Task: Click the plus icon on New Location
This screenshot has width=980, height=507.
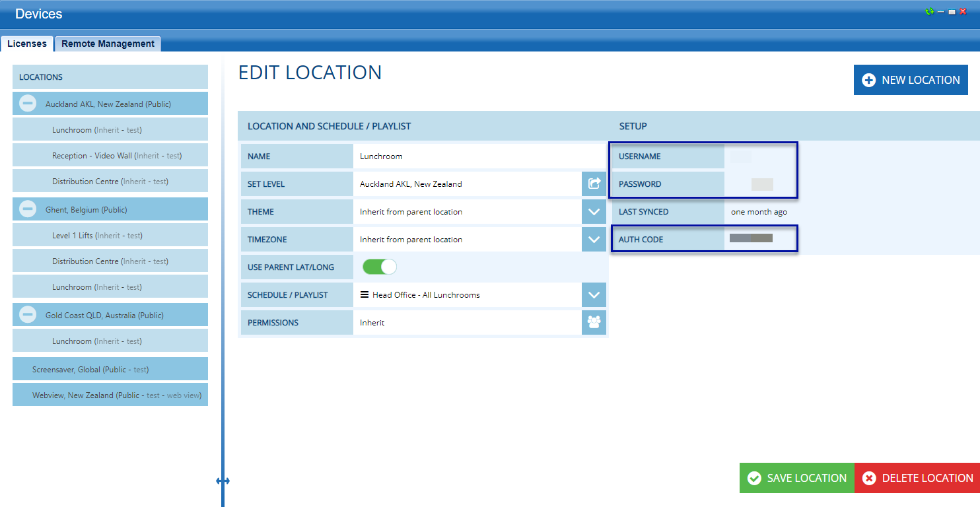Action: click(869, 80)
